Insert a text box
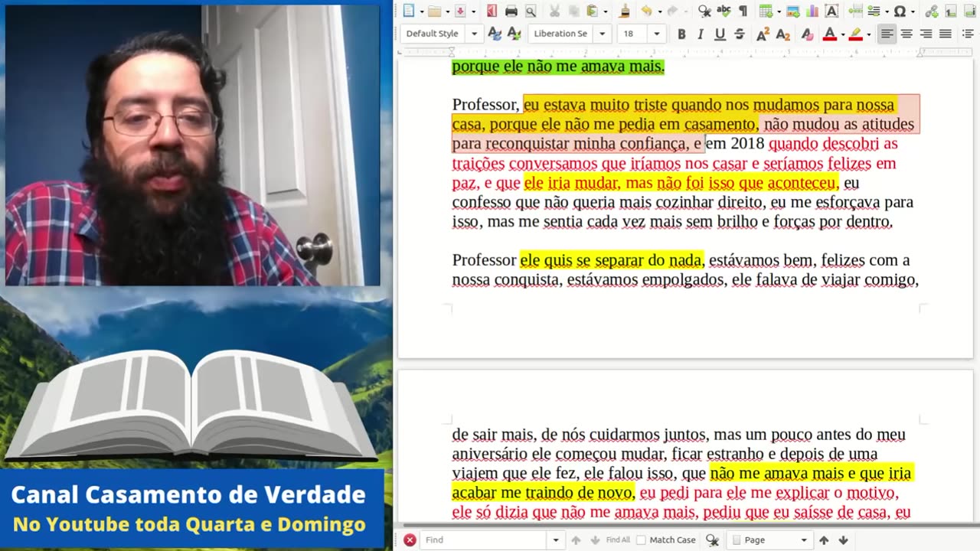Screen dimensions: 980x551 point(831,11)
